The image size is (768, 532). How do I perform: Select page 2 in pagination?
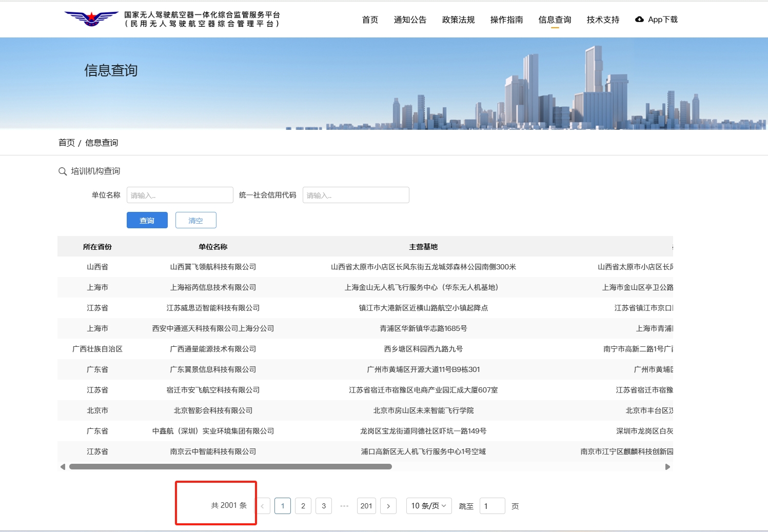(x=303, y=506)
